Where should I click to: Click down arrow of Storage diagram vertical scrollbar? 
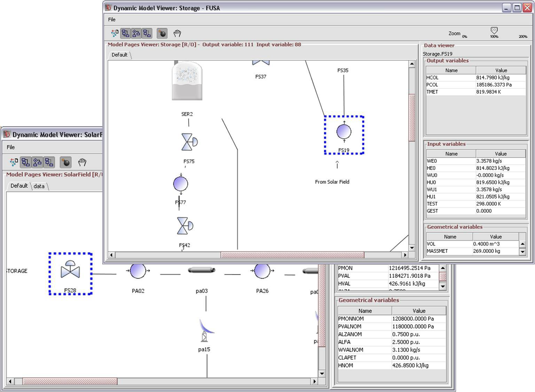412,248
